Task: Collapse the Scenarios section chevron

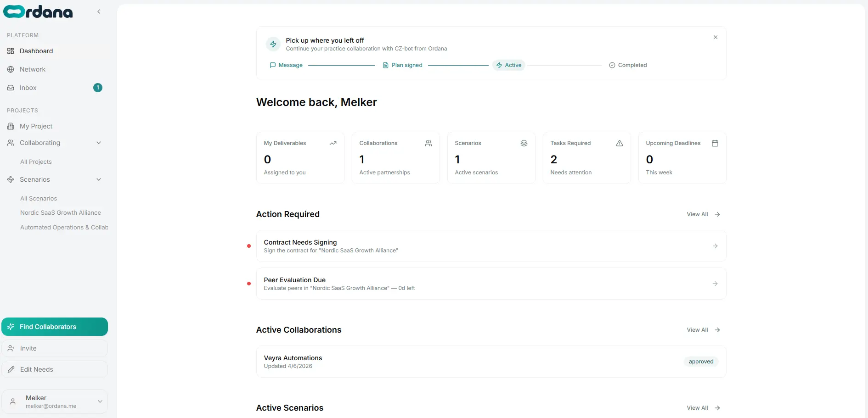Action: [99, 179]
